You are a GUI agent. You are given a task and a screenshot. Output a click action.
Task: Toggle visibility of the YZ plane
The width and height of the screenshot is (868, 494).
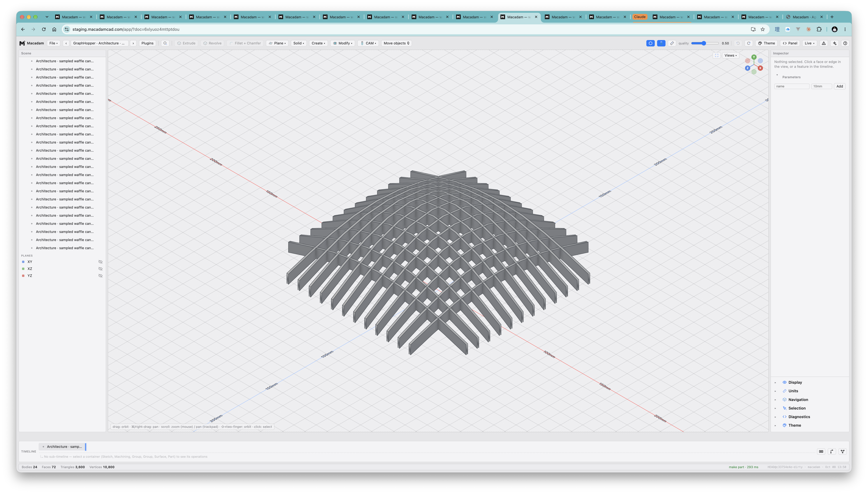point(100,276)
